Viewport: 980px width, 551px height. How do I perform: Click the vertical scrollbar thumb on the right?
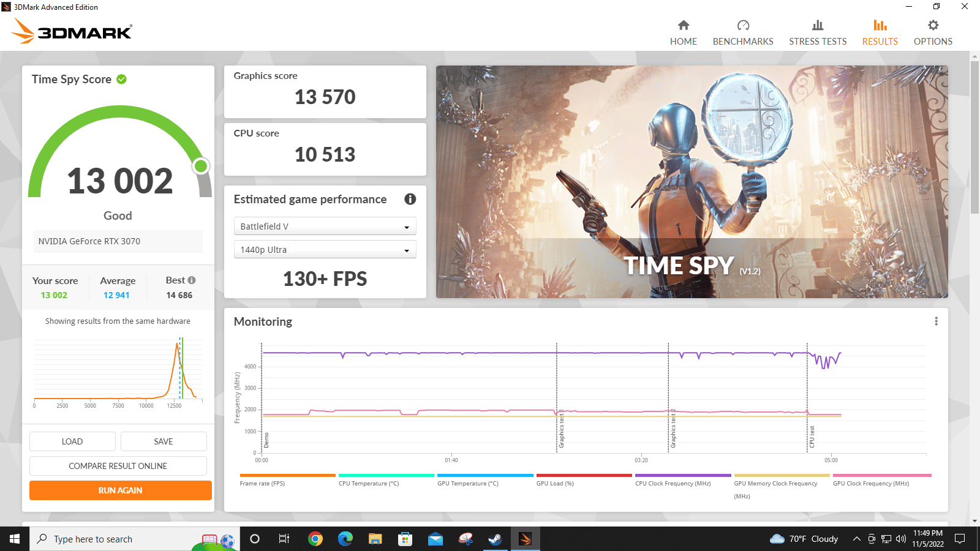click(974, 138)
